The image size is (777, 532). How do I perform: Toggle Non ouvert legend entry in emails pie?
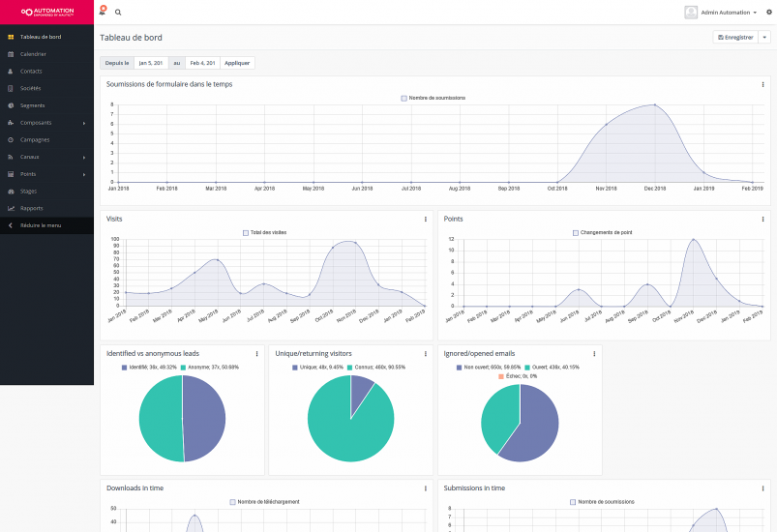[x=489, y=367]
